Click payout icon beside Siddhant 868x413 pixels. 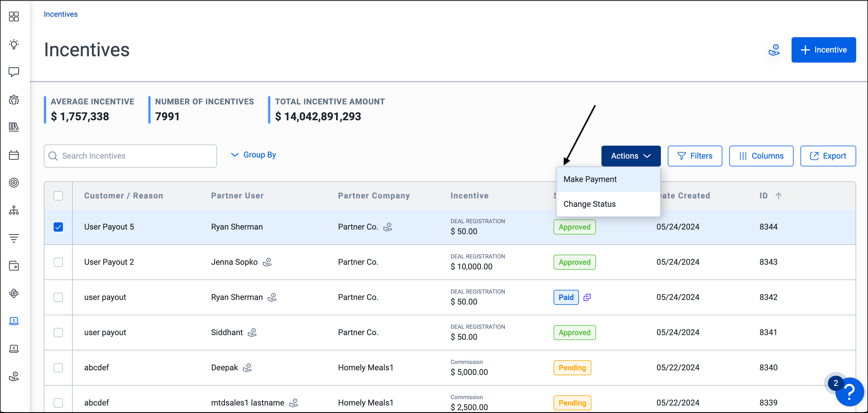[252, 333]
